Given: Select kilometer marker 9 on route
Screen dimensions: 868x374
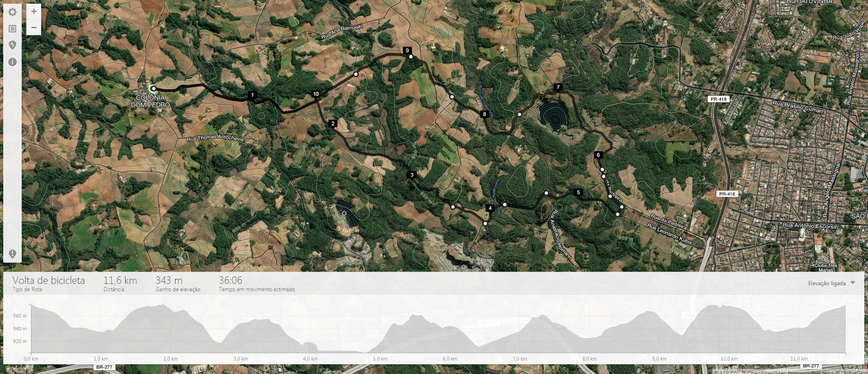Looking at the screenshot, I should [407, 50].
